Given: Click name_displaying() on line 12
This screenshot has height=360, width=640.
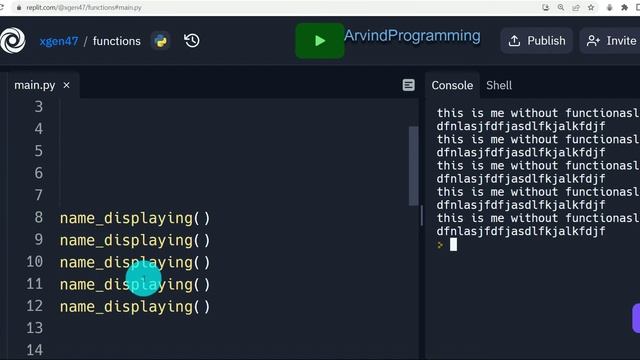Looking at the screenshot, I should pos(135,307).
